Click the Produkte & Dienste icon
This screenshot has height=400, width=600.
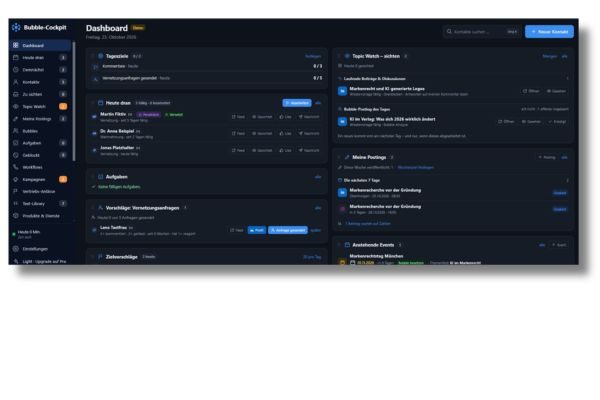[16, 216]
